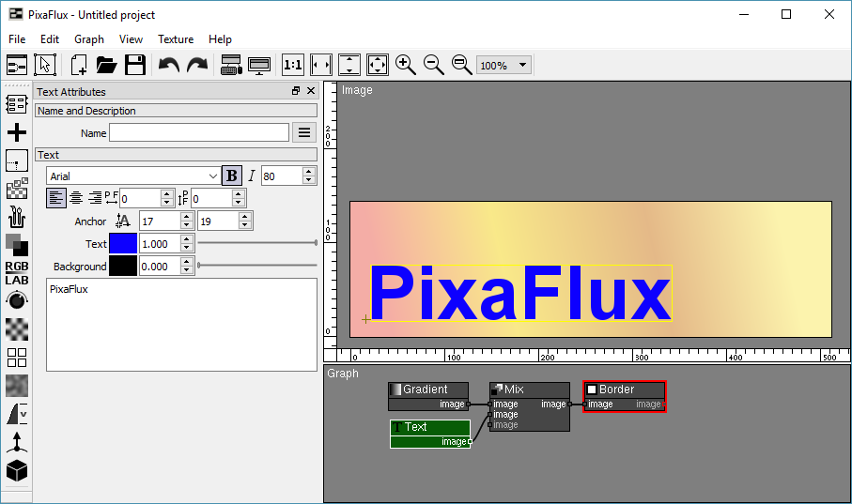This screenshot has width=852, height=504.
Task: Select the Border node in the graph
Action: (624, 389)
